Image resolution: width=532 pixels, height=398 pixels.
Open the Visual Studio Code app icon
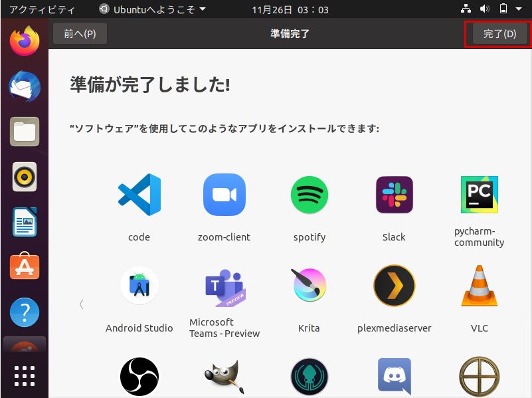pos(139,195)
